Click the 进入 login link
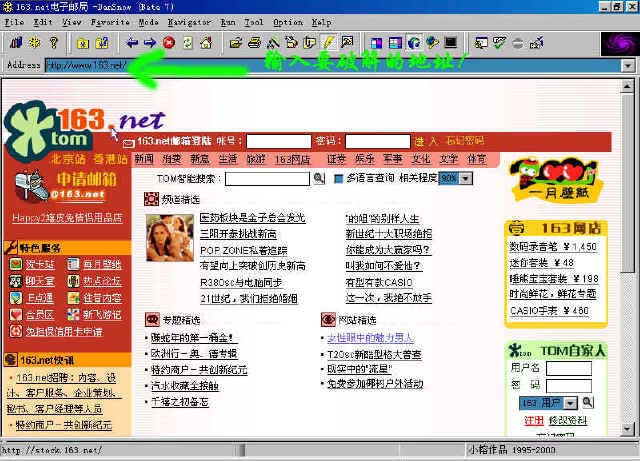 point(426,142)
